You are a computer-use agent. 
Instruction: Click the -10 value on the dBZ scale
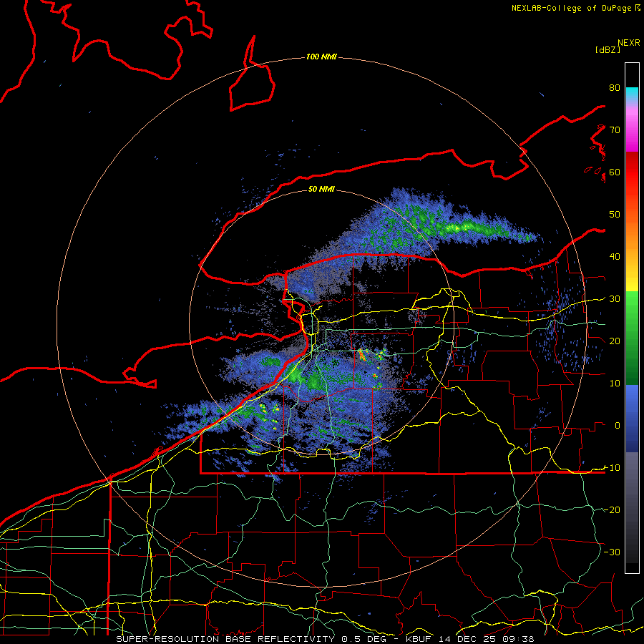click(612, 467)
